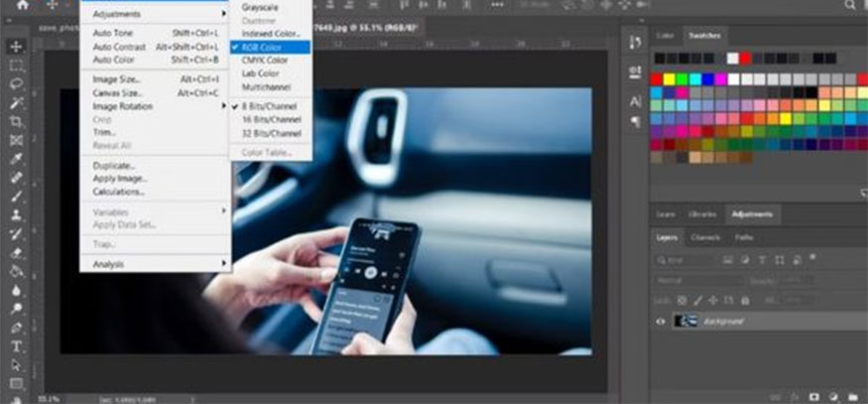Toggle lock image pixels
This screenshot has height=404, width=868.
click(x=698, y=301)
